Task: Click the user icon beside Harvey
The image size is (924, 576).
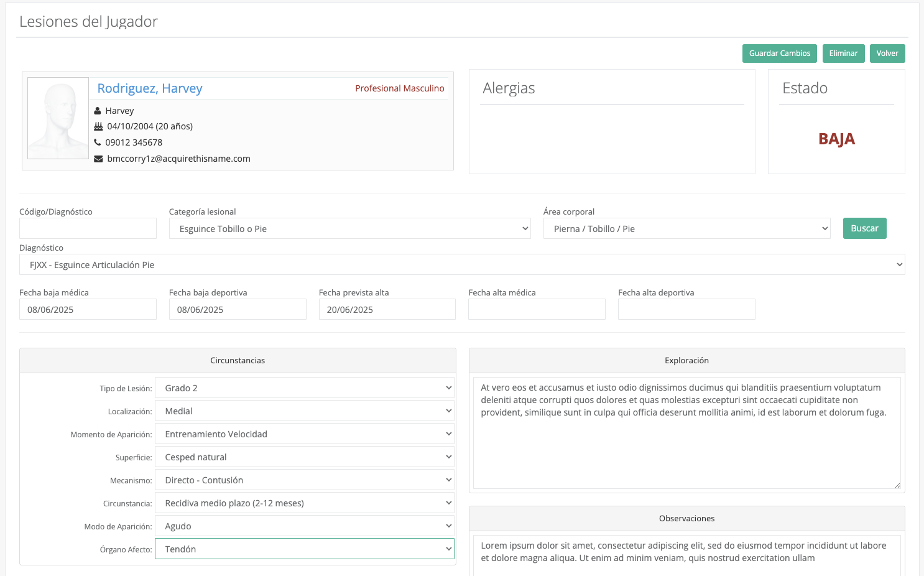Action: [x=98, y=111]
